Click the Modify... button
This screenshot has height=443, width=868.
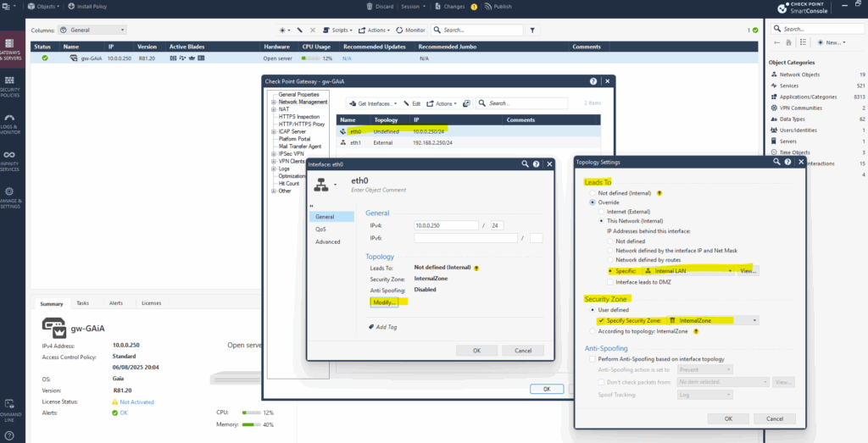(x=384, y=302)
